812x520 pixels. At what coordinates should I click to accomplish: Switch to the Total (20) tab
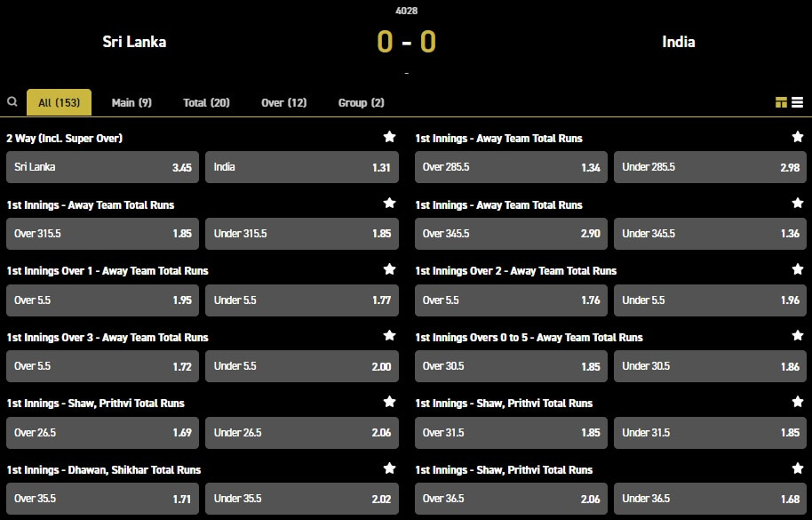click(206, 103)
